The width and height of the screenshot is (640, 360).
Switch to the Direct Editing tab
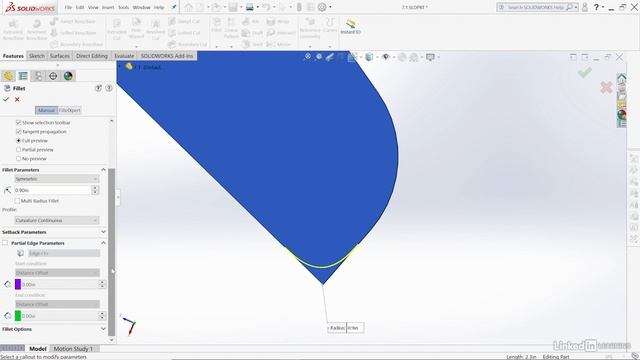(92, 56)
